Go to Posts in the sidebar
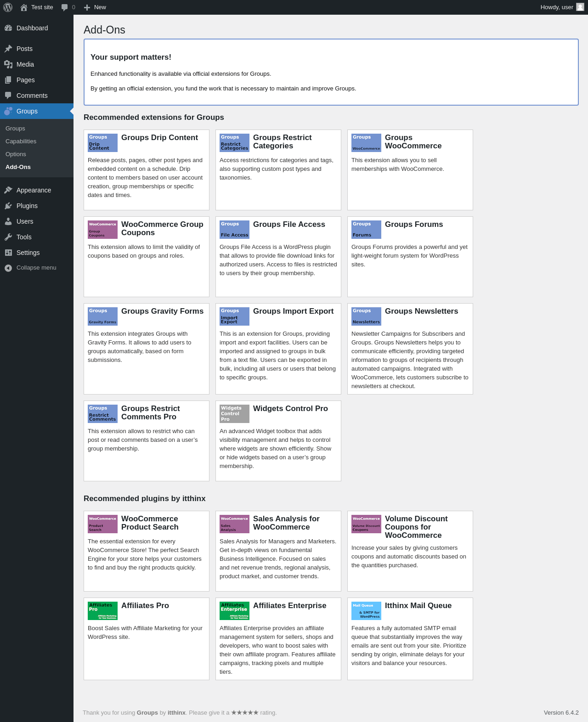Viewport: 588px width, 722px height. click(37, 49)
